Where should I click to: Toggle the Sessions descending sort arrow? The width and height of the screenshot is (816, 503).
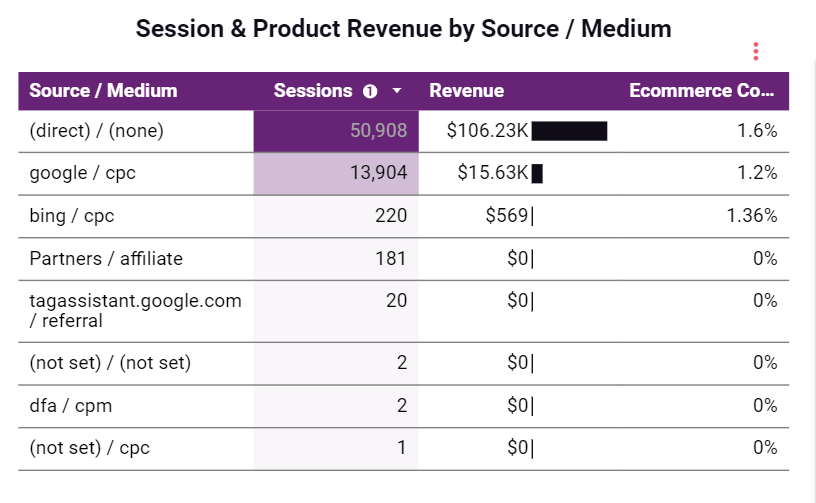click(397, 91)
